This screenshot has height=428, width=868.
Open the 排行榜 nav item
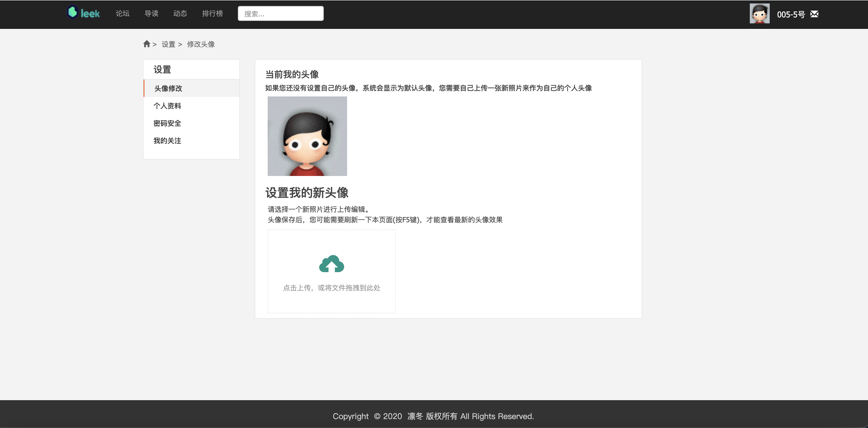[x=212, y=13]
